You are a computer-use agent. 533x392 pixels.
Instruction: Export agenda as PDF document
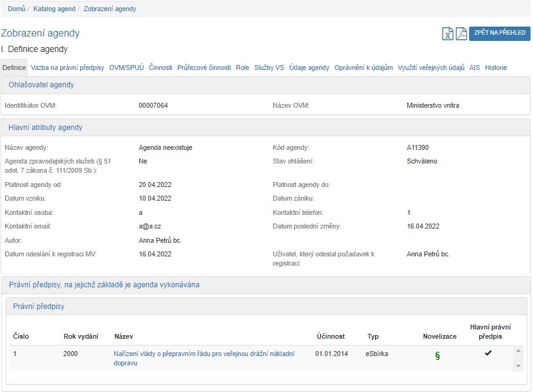click(461, 34)
